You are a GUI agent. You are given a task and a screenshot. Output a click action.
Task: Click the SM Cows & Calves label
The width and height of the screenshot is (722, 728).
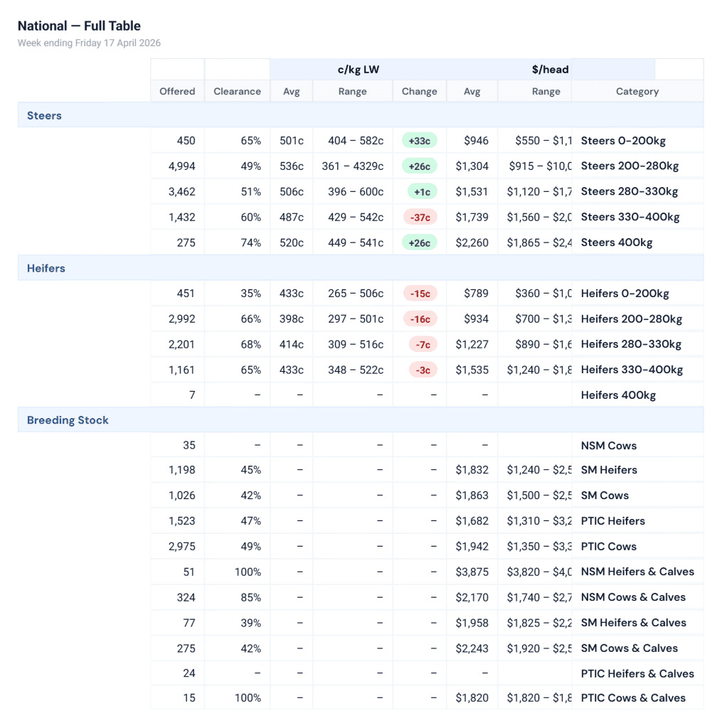(x=629, y=648)
